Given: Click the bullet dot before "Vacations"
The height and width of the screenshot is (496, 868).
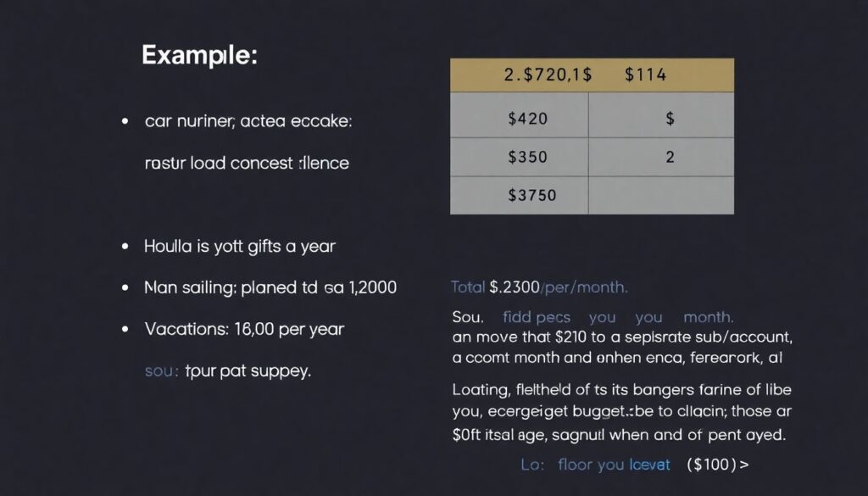Looking at the screenshot, I should click(125, 328).
